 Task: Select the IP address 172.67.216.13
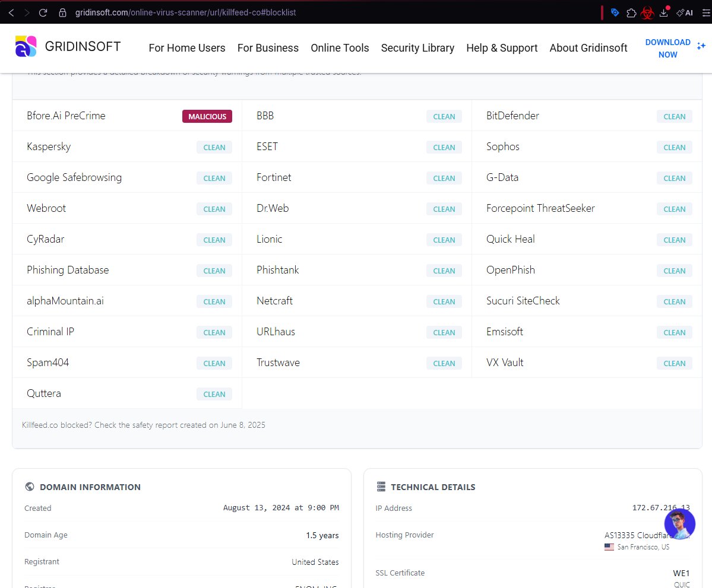coord(661,508)
